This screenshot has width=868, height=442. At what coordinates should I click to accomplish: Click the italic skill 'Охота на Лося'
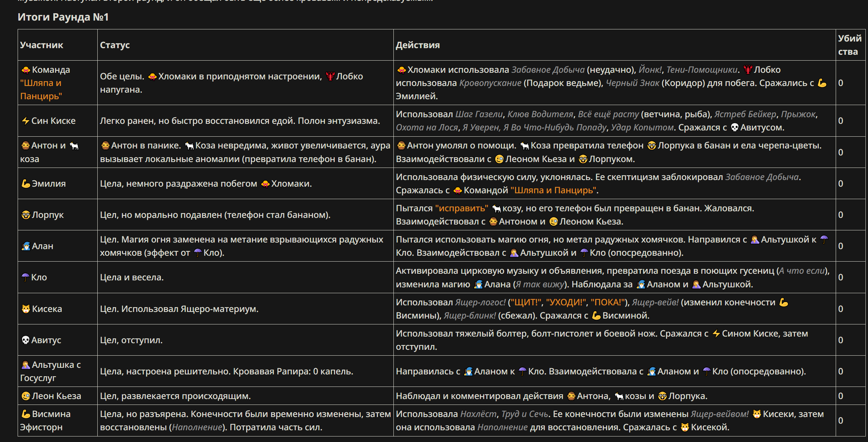pyautogui.click(x=427, y=127)
